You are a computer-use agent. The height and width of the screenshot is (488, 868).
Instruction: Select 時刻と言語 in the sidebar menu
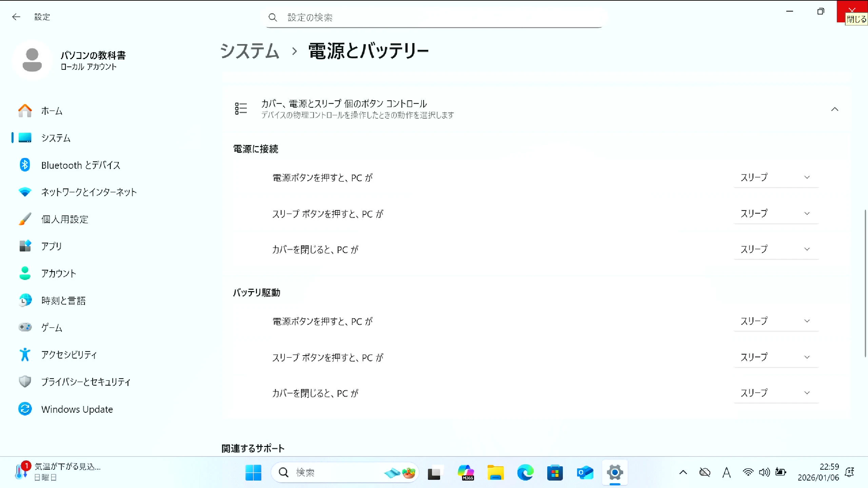pyautogui.click(x=63, y=301)
